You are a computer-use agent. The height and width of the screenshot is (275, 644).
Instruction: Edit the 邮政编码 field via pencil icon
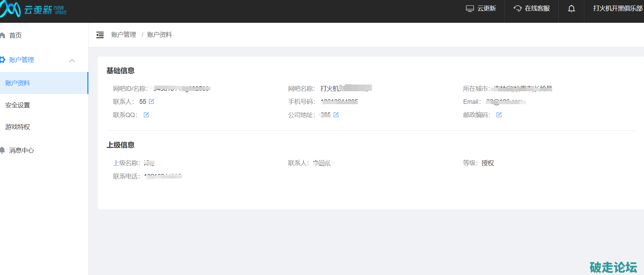tap(499, 115)
